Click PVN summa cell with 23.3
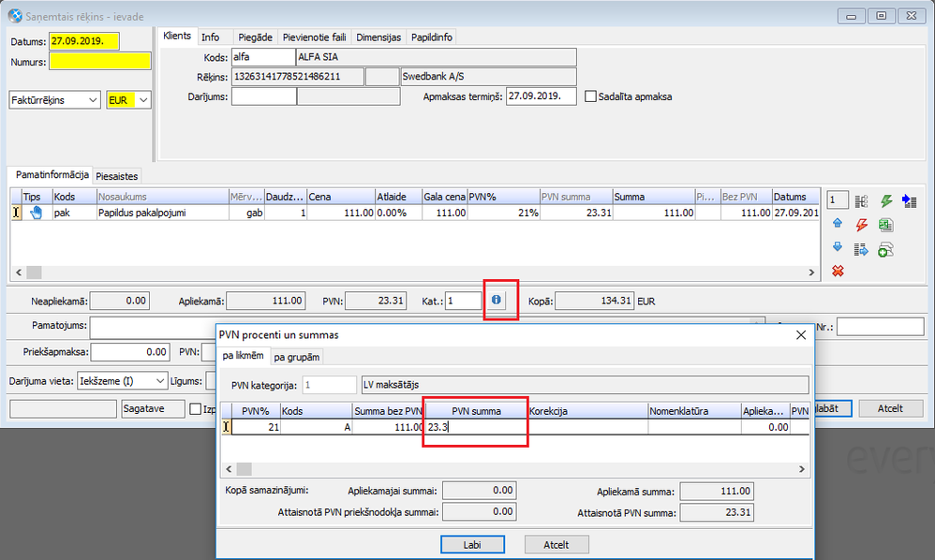Viewport: 935px width, 560px height. (x=476, y=427)
